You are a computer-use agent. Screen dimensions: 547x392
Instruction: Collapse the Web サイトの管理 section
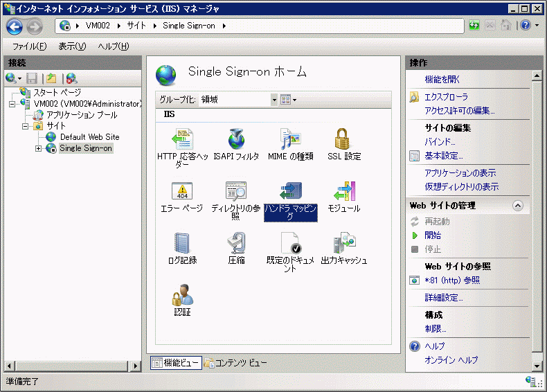518,206
